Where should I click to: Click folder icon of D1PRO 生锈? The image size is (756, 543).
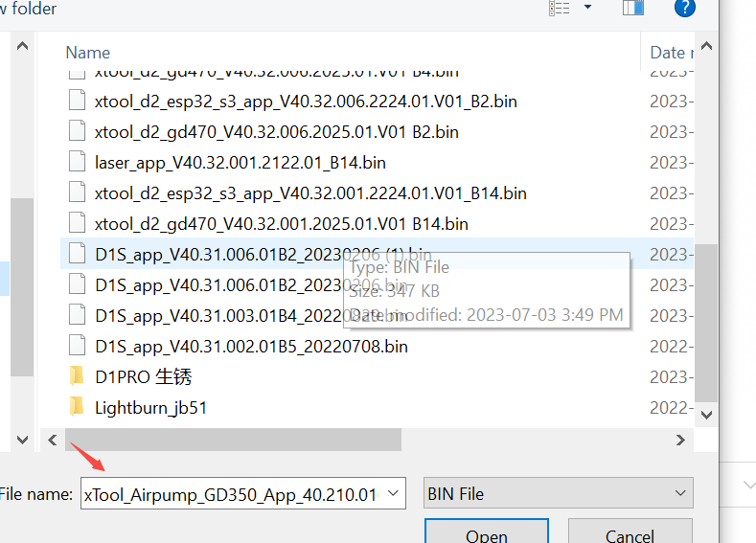77,375
